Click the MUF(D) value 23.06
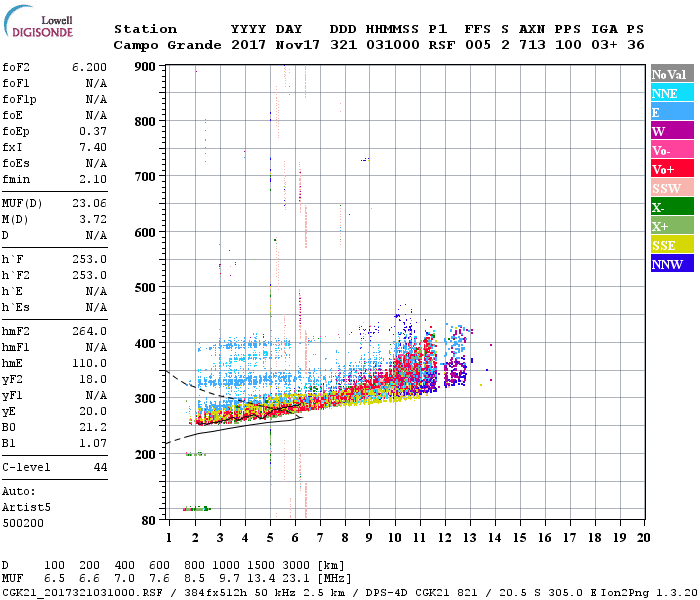This screenshot has width=700, height=600. click(89, 204)
